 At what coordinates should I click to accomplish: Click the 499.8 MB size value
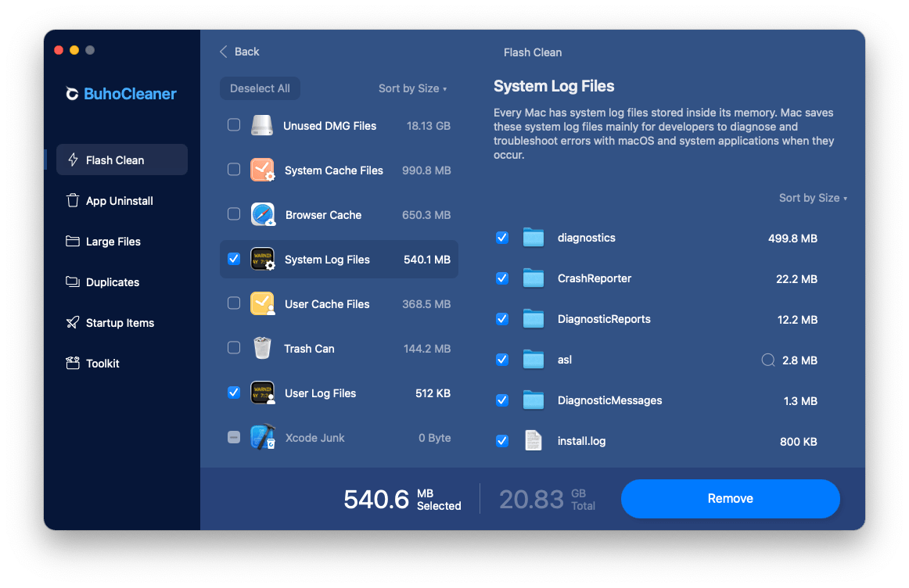(792, 238)
